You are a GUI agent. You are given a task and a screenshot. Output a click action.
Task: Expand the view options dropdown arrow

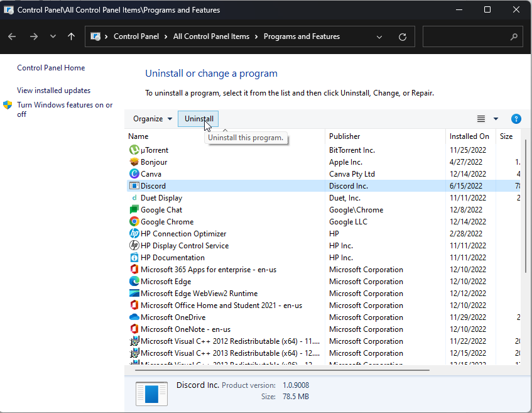496,119
